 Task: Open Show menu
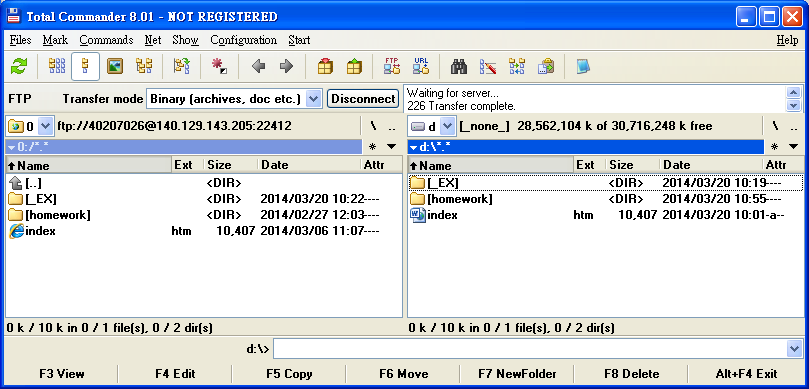point(185,40)
